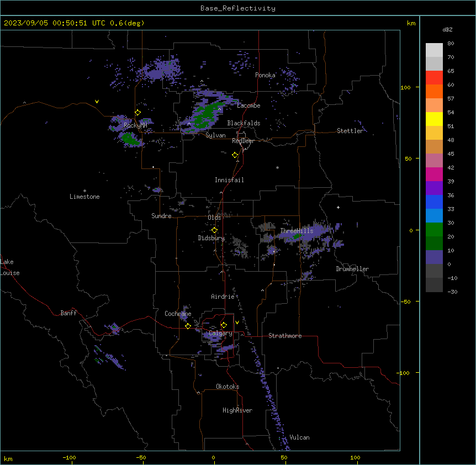Select the Ponoka label
The height and width of the screenshot is (465, 476).
point(265,75)
